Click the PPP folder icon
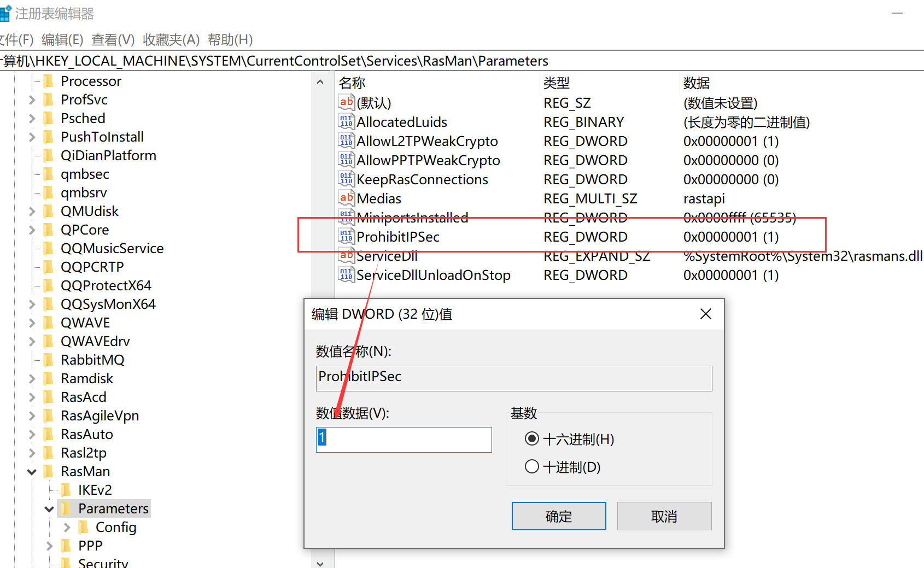The width and height of the screenshot is (924, 568). [x=66, y=546]
